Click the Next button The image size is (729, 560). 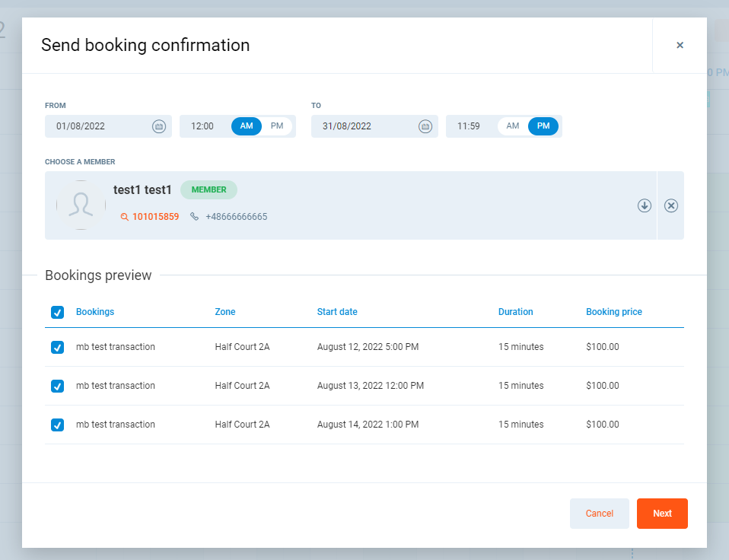click(662, 514)
